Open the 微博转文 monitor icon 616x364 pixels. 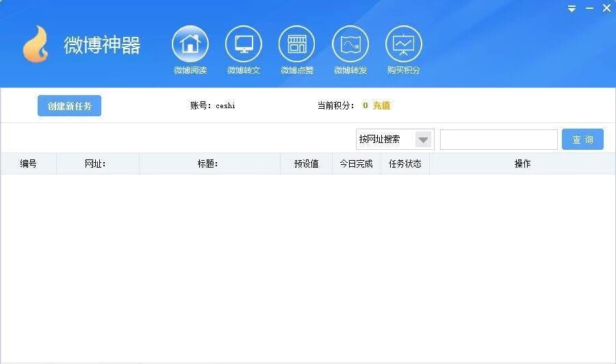(244, 44)
